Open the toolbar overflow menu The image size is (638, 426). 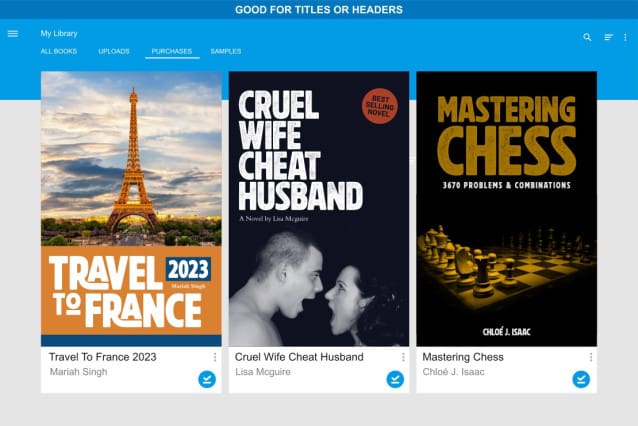click(625, 37)
